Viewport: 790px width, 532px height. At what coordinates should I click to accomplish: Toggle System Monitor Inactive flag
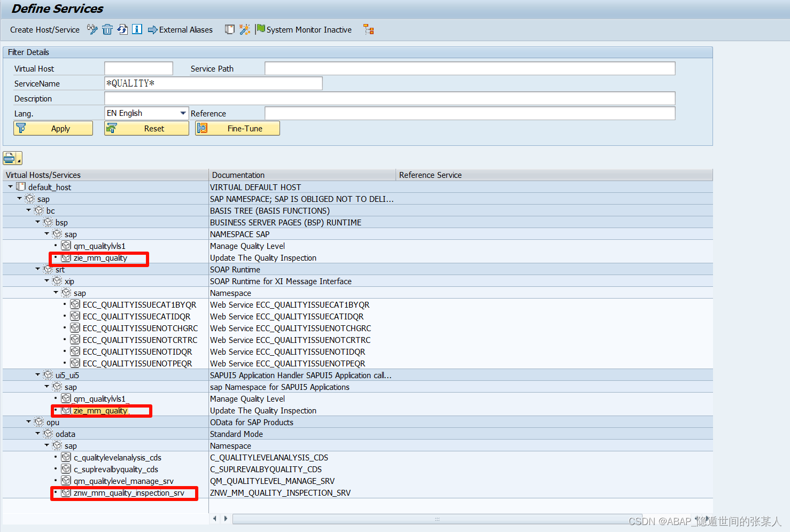(x=304, y=30)
